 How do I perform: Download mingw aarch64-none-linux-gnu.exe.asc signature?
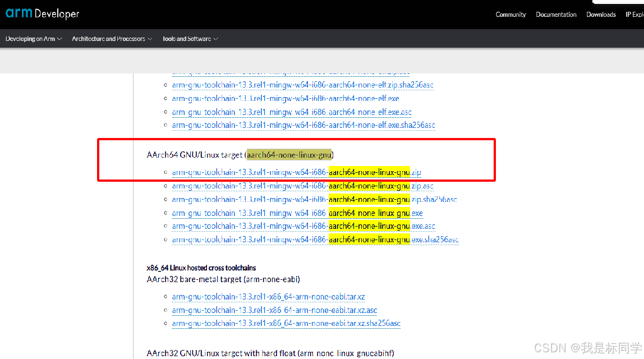coord(303,226)
